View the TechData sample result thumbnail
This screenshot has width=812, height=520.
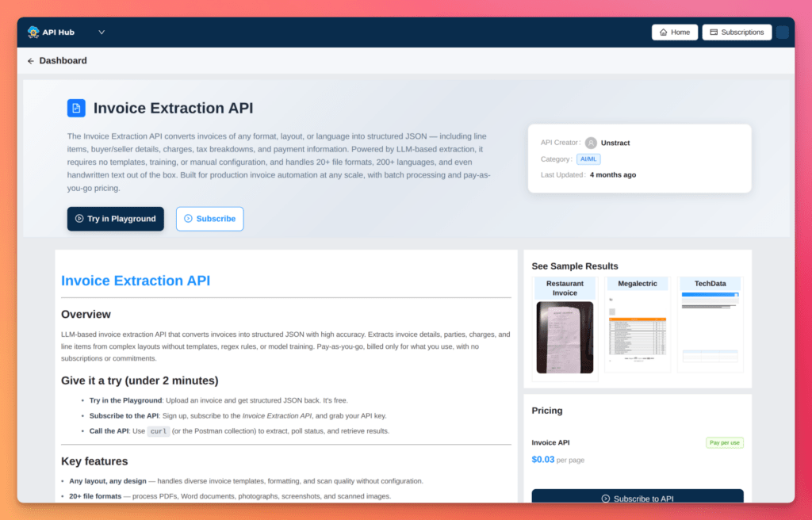coord(710,331)
